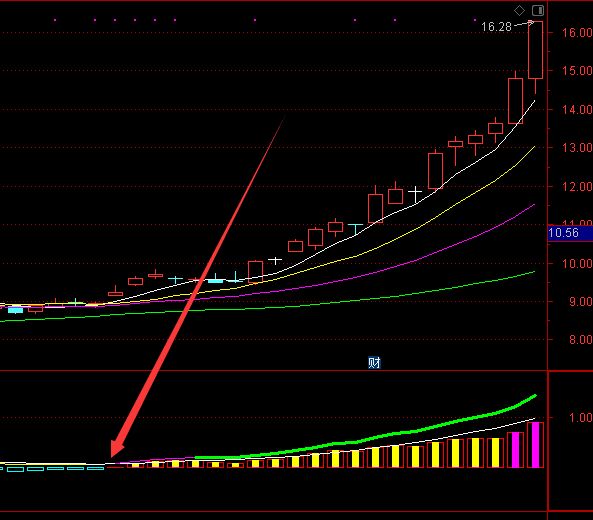593x520 pixels.
Task: Select the white cross doji candle near 12.00
Action: coord(415,193)
